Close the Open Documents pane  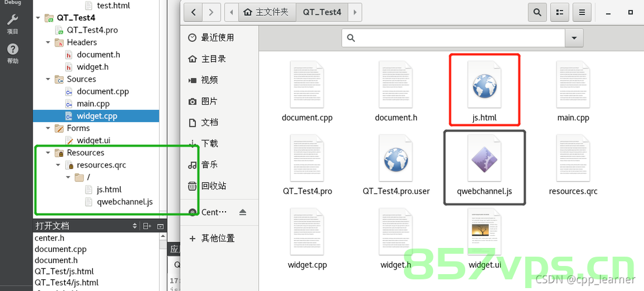coord(161,226)
